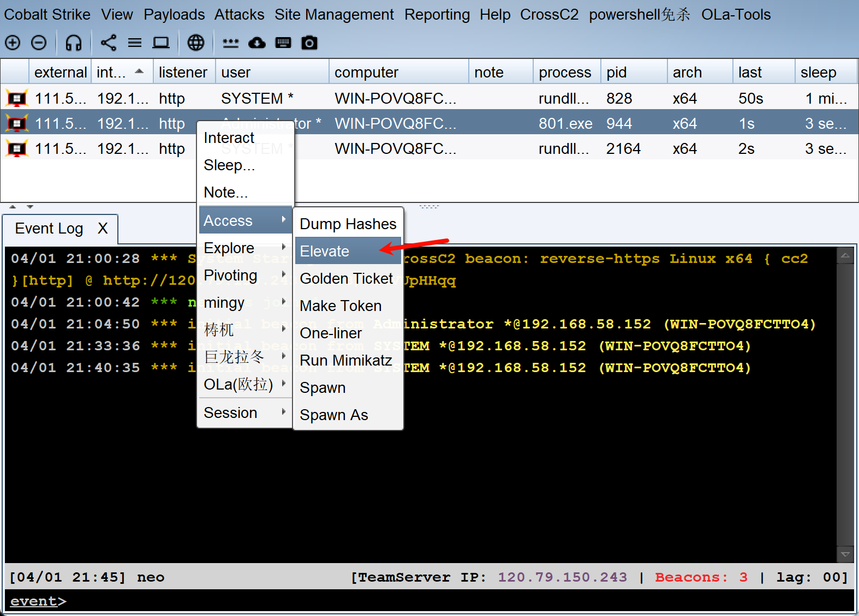This screenshot has height=616, width=859.
Task: Open the Listeners headphones icon
Action: coord(74,43)
